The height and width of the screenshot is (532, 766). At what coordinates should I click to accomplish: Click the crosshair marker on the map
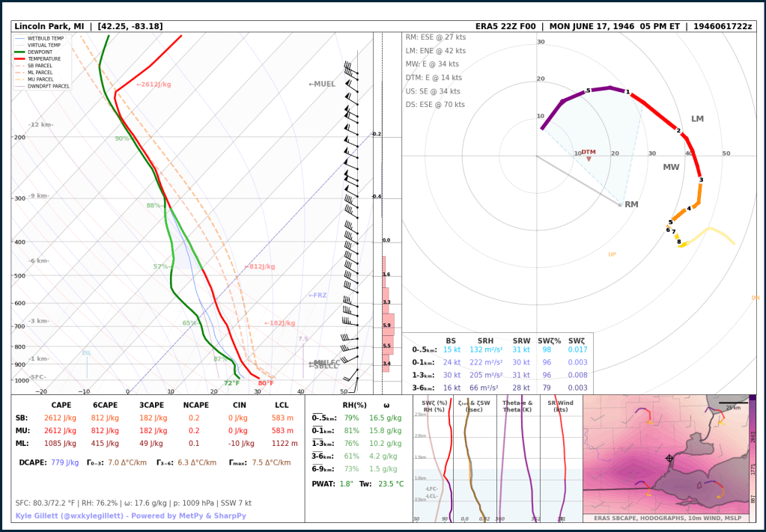click(x=669, y=458)
